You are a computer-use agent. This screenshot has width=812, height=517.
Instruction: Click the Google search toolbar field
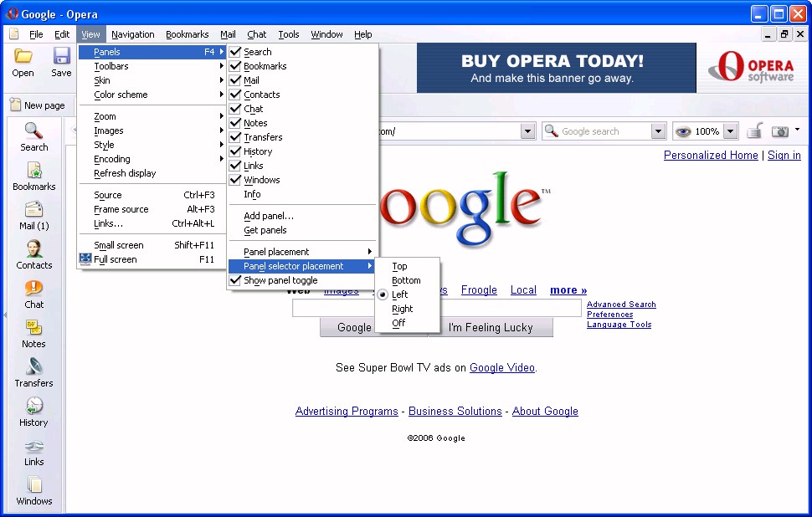(604, 131)
